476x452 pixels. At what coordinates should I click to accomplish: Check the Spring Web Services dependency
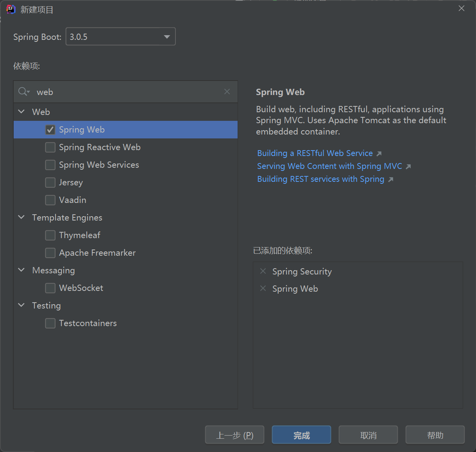pyautogui.click(x=50, y=165)
